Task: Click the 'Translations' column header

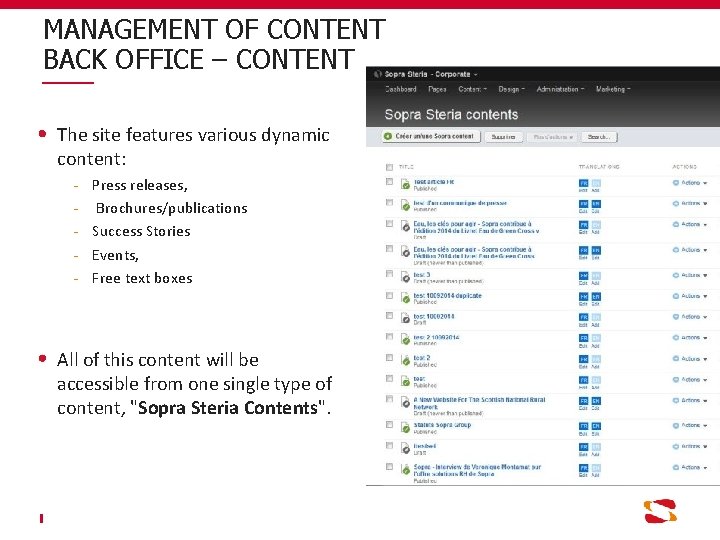Action: (x=599, y=167)
